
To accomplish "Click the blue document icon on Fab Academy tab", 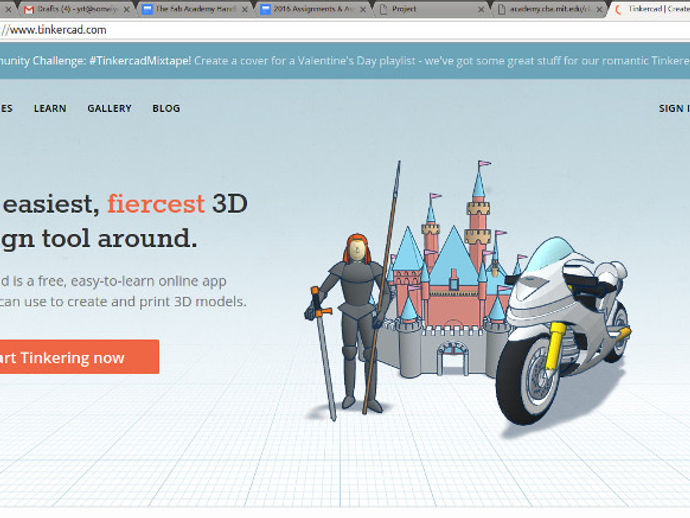I will coord(147,9).
